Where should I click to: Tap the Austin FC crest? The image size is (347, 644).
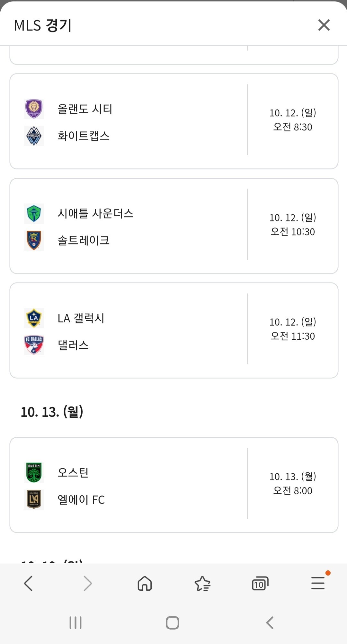[34, 472]
